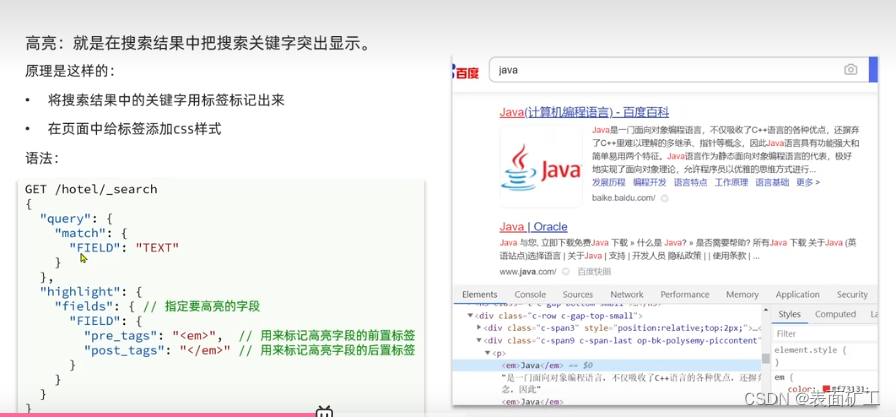Open the Java(计算机编程语言) - 百度百科 result link
The height and width of the screenshot is (417, 896).
tap(584, 112)
